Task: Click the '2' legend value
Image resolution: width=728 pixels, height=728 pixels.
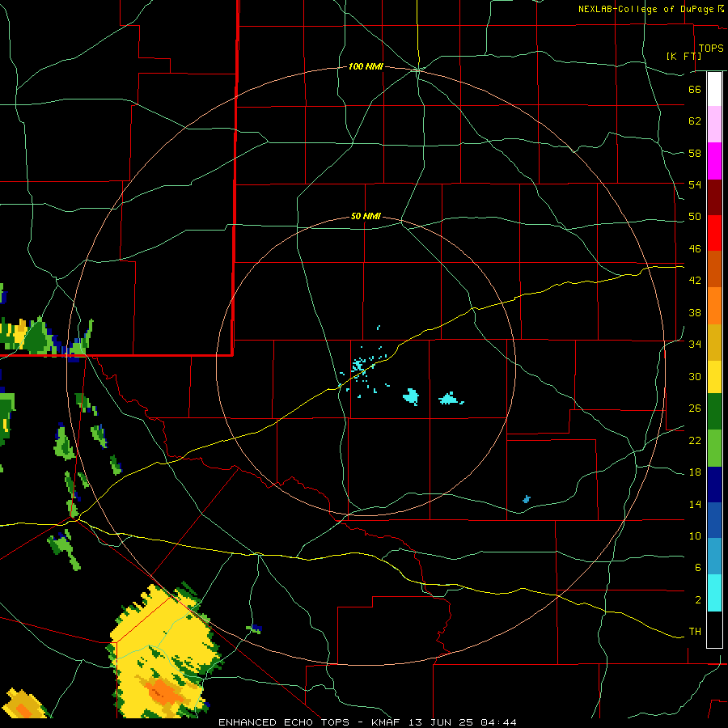Action: coord(697,600)
